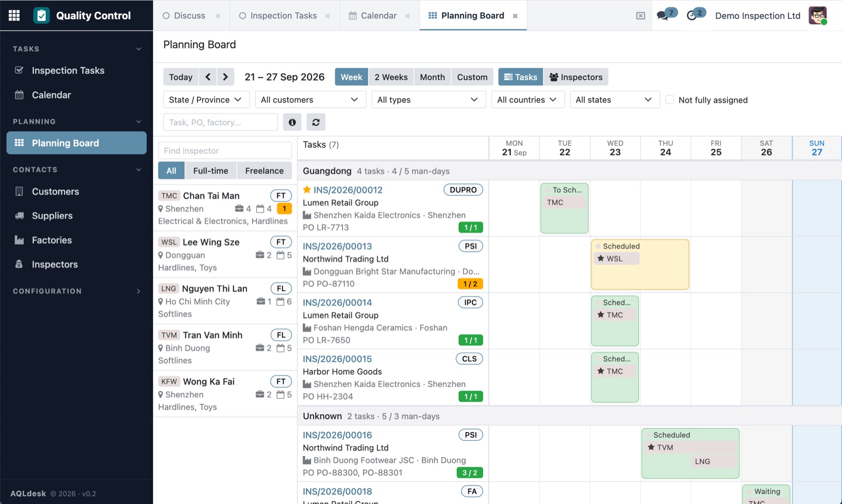The height and width of the screenshot is (504, 842).
Task: Open the All customers dropdown
Action: 310,99
